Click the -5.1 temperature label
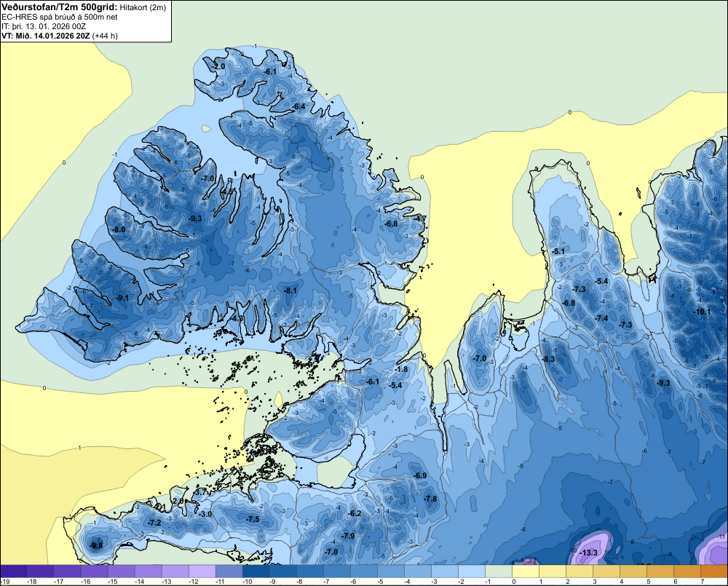This screenshot has width=728, height=586. (558, 252)
